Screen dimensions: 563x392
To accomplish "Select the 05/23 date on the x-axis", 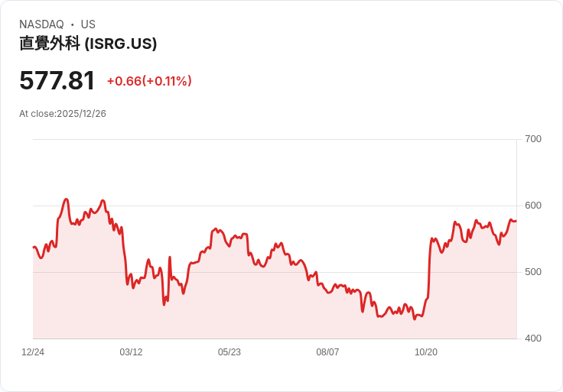I will pyautogui.click(x=229, y=352).
